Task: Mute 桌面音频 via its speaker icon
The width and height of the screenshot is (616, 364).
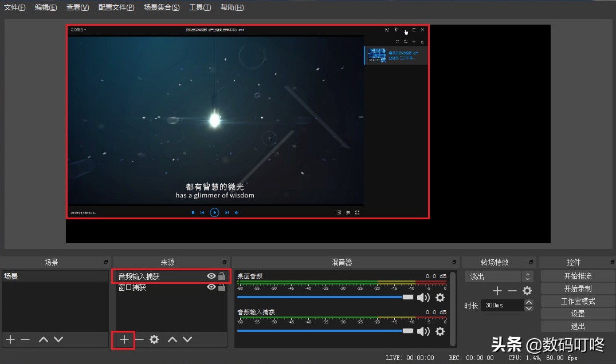Action: (x=423, y=297)
